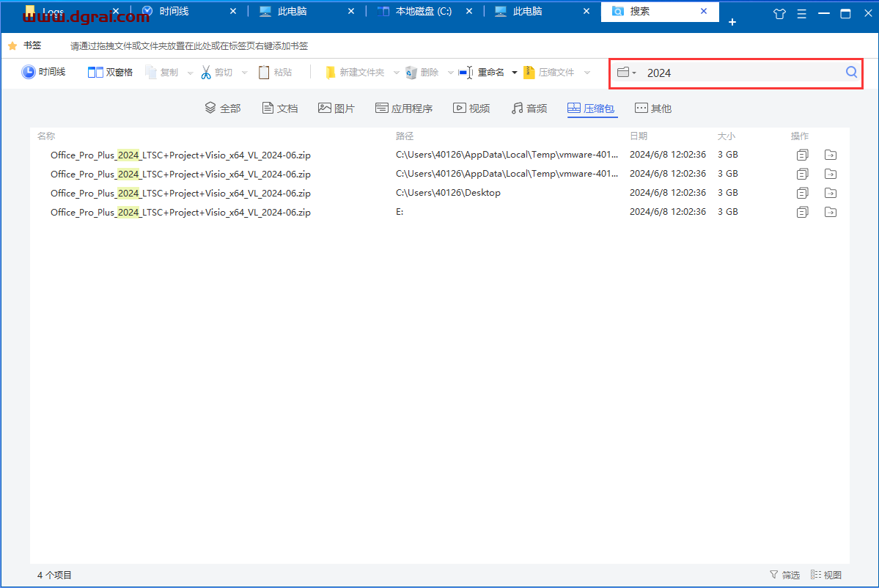Open location icon for the Desktop zip result
The height and width of the screenshot is (588, 879).
(830, 193)
